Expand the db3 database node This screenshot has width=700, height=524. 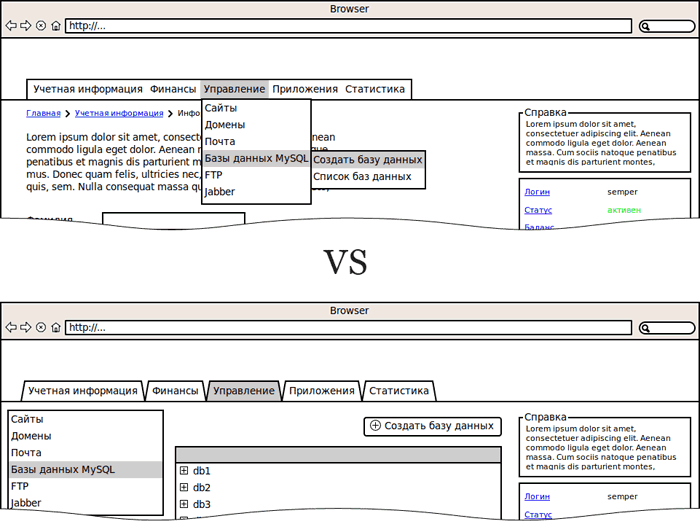click(x=184, y=504)
